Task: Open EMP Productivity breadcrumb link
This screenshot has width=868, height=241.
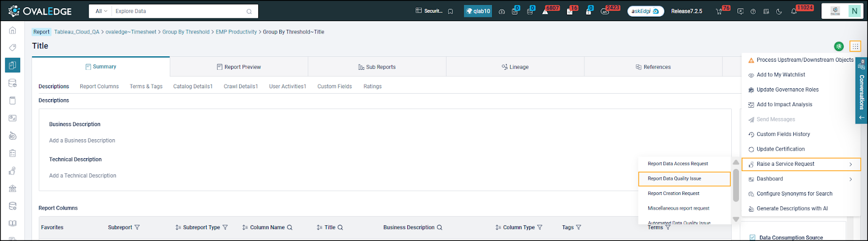Action: coord(236,32)
